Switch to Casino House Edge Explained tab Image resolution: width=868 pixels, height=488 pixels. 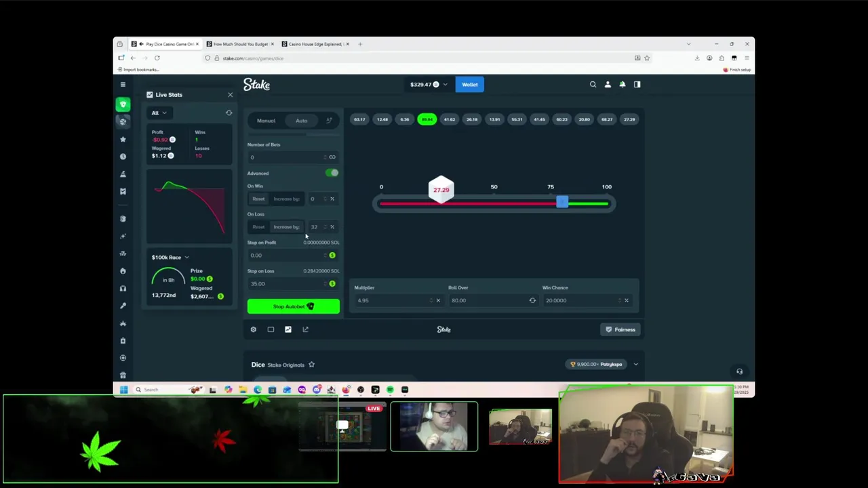pyautogui.click(x=316, y=44)
